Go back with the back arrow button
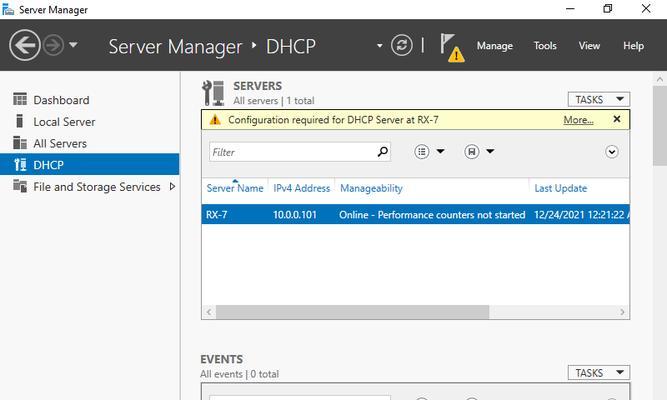Image resolution: width=667 pixels, height=400 pixels. click(25, 45)
